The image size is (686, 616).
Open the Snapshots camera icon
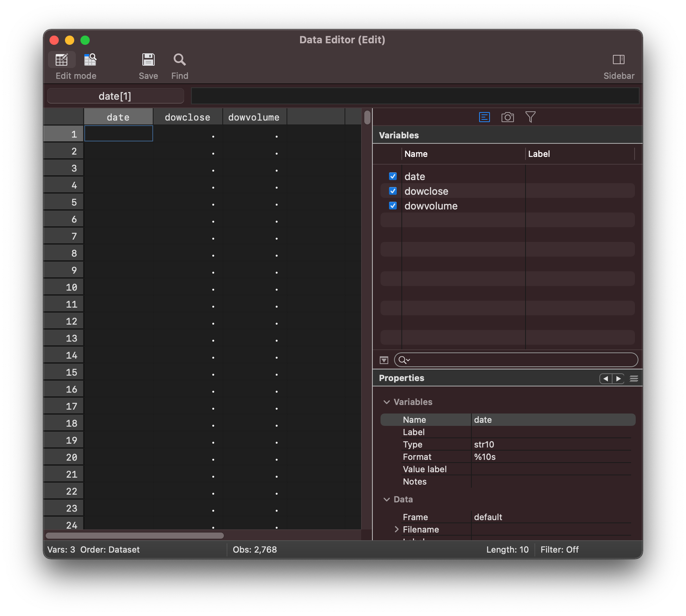click(508, 117)
